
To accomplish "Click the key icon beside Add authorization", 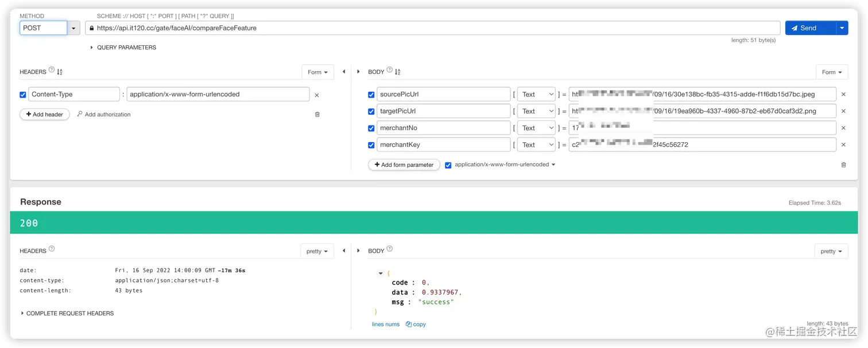I will pyautogui.click(x=80, y=114).
